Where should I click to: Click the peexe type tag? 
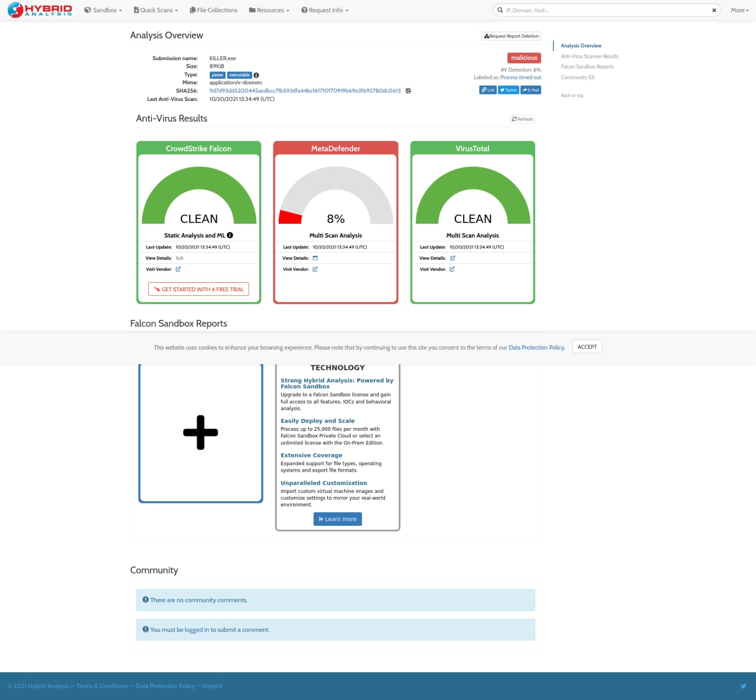(218, 75)
